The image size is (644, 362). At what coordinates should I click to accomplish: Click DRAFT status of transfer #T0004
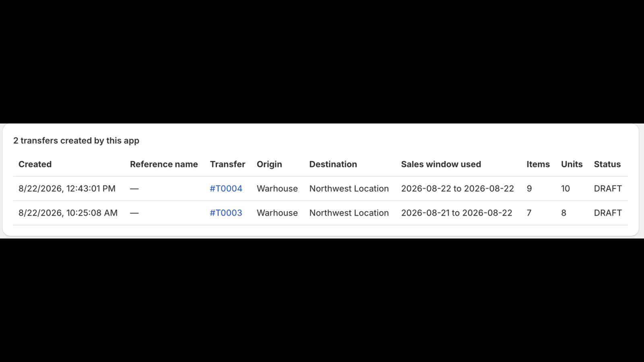coord(608,189)
